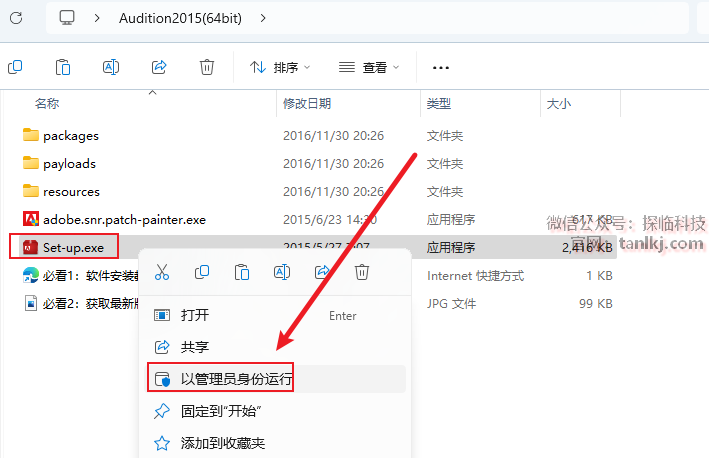This screenshot has width=709, height=458.
Task: Click the toolbar Paste icon
Action: tap(63, 67)
